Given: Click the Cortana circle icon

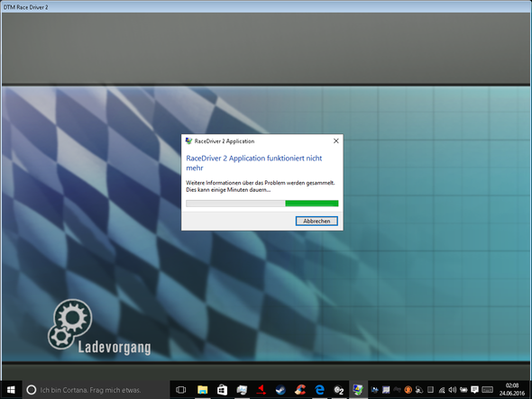Looking at the screenshot, I should 32,390.
